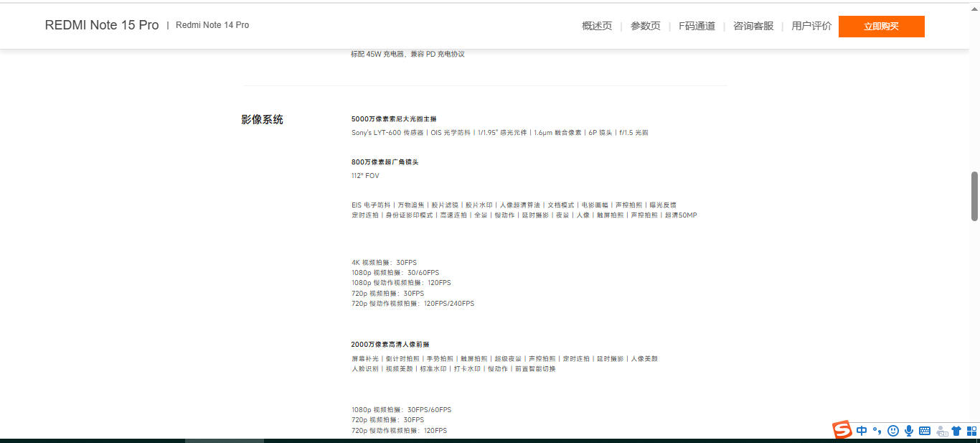980x443 pixels.
Task: Switch to Redmi Note 14 Pro
Action: 212,25
